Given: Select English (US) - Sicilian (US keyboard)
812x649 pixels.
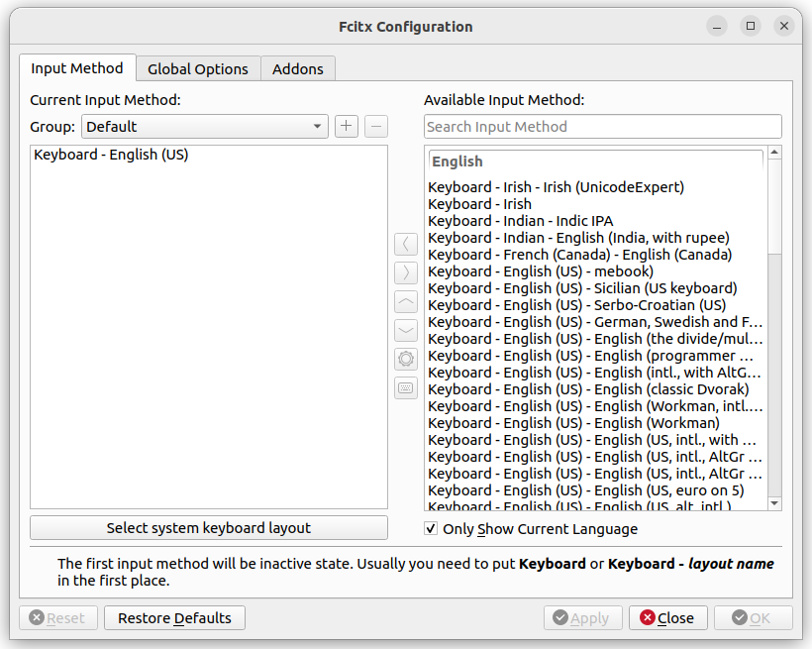Looking at the screenshot, I should coord(596,288).
